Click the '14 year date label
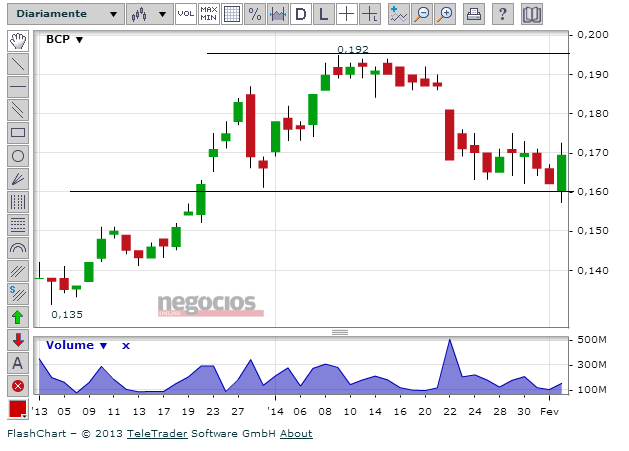The height and width of the screenshot is (451, 629). click(x=275, y=412)
